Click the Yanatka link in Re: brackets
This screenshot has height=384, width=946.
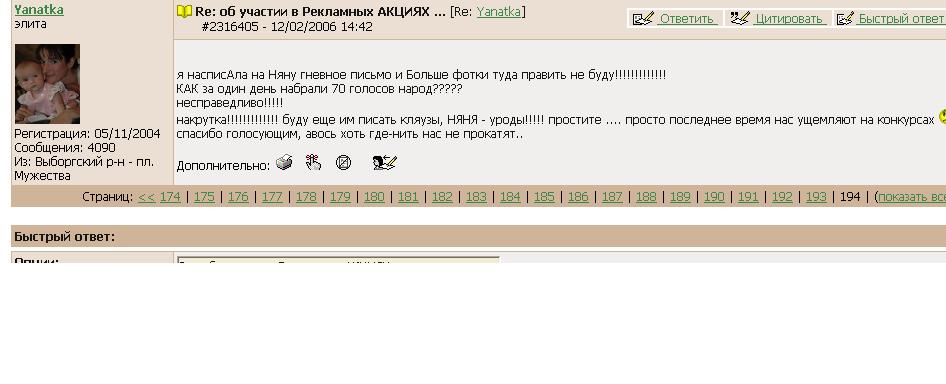[499, 11]
